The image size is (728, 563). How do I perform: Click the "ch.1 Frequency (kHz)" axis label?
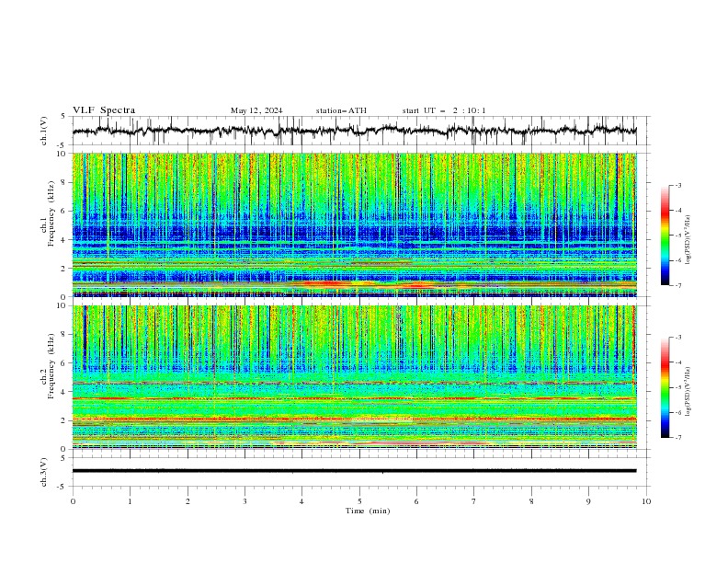coord(48,213)
